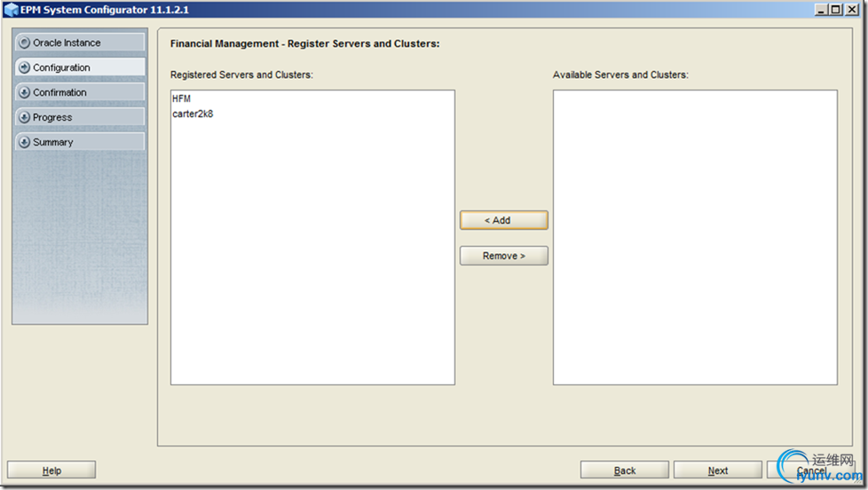Click the Remove > button
Image resolution: width=868 pixels, height=490 pixels.
coord(504,256)
